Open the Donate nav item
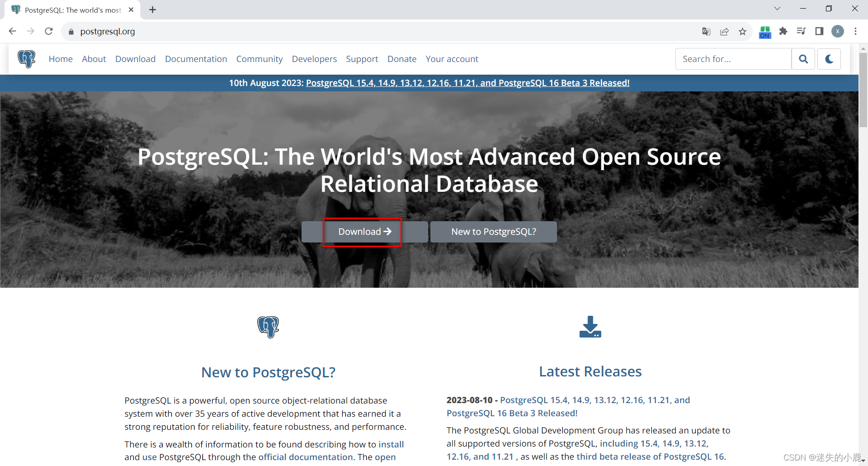 coord(402,59)
